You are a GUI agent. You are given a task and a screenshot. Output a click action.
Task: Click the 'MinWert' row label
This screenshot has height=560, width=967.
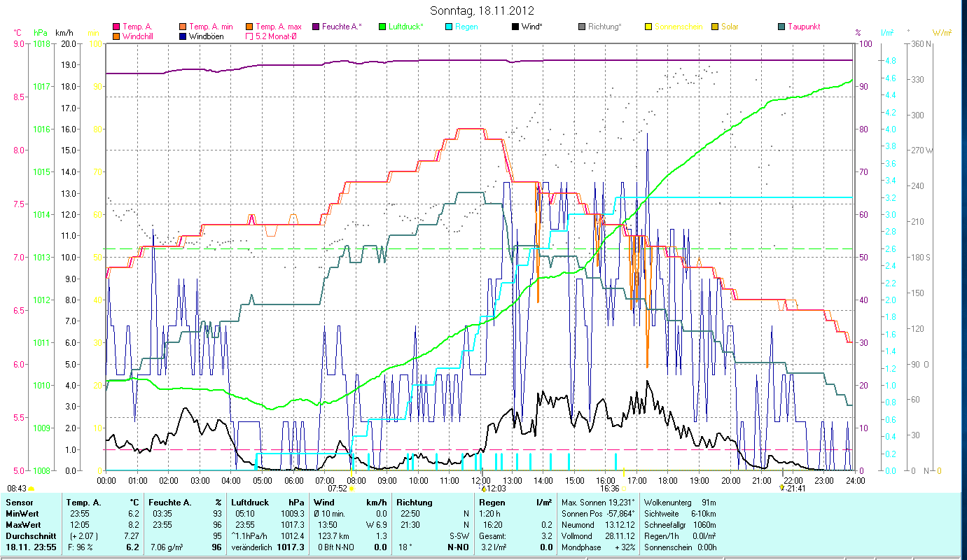tap(22, 514)
